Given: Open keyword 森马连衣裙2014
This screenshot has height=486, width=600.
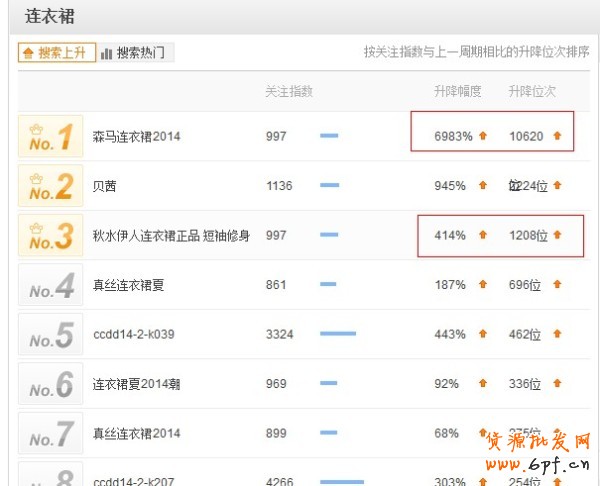Looking at the screenshot, I should tap(136, 136).
